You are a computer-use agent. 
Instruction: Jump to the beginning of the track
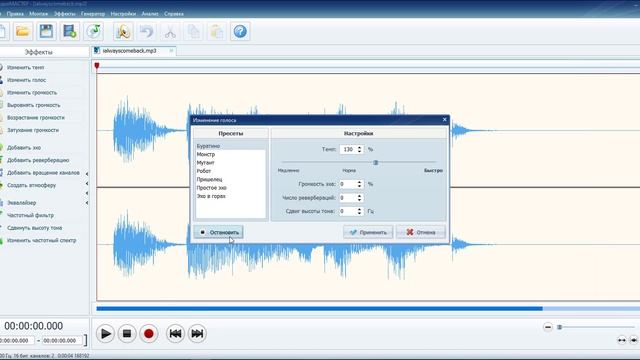(x=176, y=333)
